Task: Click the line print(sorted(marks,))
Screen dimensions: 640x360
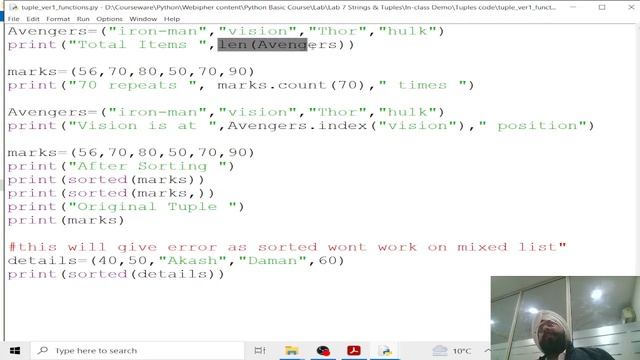Action: click(x=111, y=193)
